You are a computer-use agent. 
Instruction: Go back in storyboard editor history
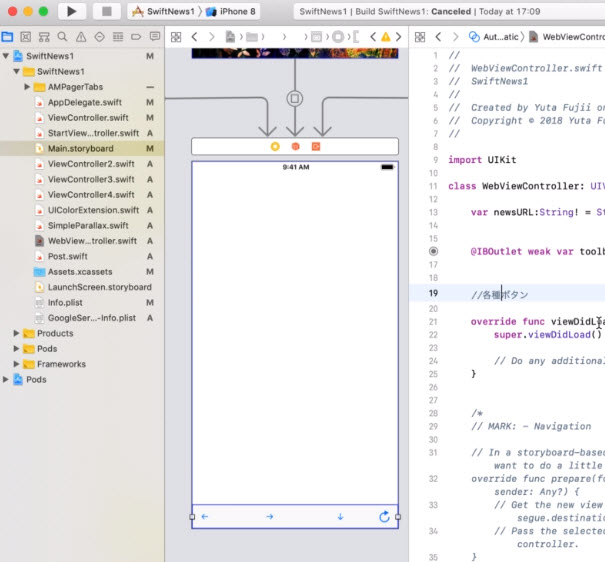pos(194,37)
